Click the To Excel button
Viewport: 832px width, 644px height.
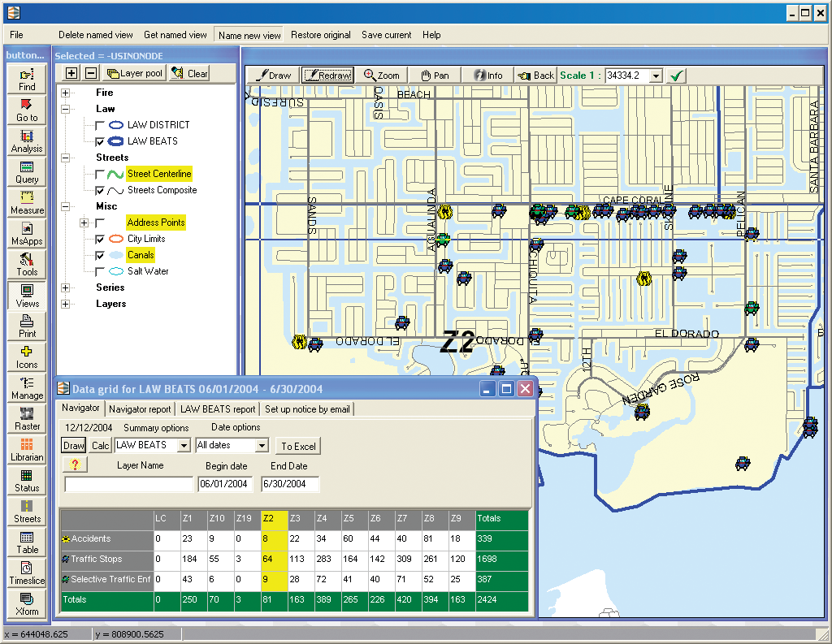pyautogui.click(x=298, y=446)
